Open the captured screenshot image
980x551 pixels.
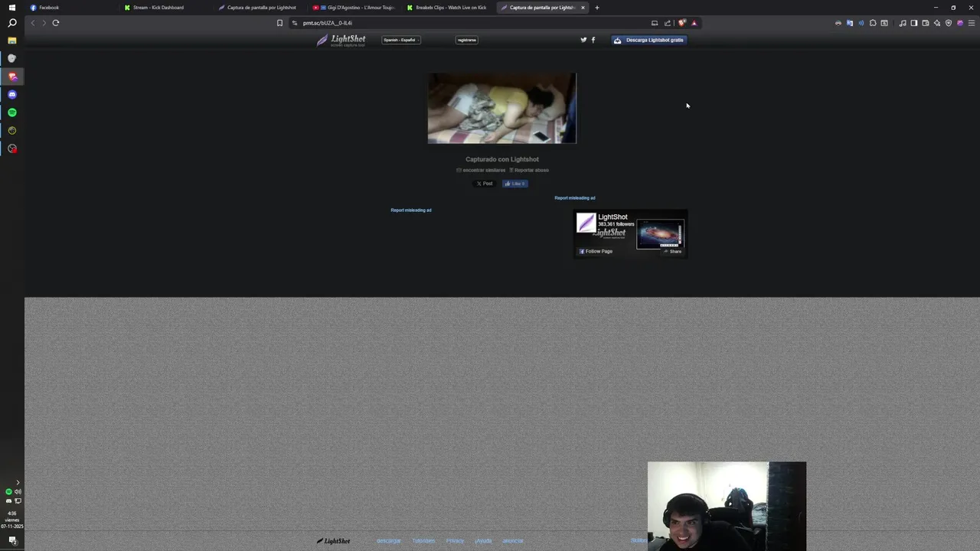pos(502,108)
